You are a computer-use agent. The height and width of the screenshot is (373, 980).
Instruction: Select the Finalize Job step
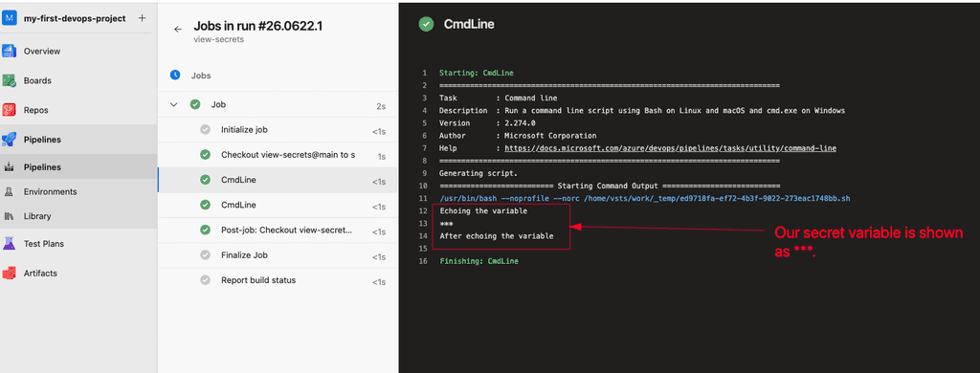click(x=278, y=255)
